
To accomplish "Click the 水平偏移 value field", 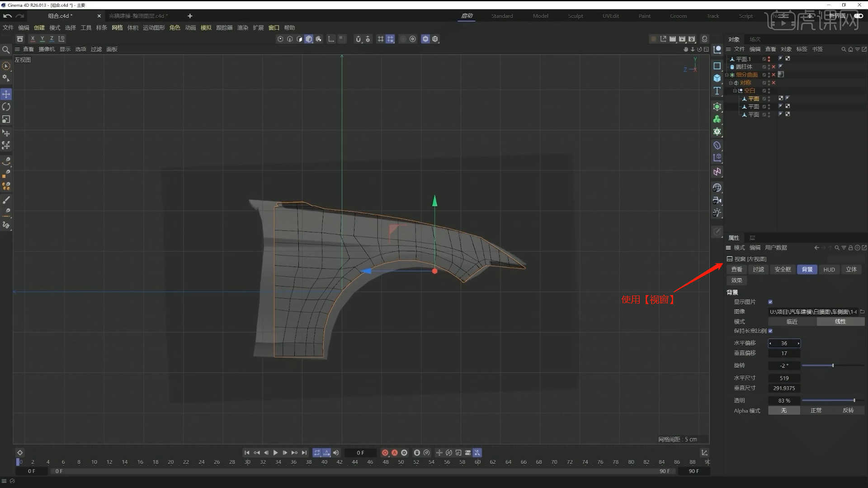I will 784,343.
